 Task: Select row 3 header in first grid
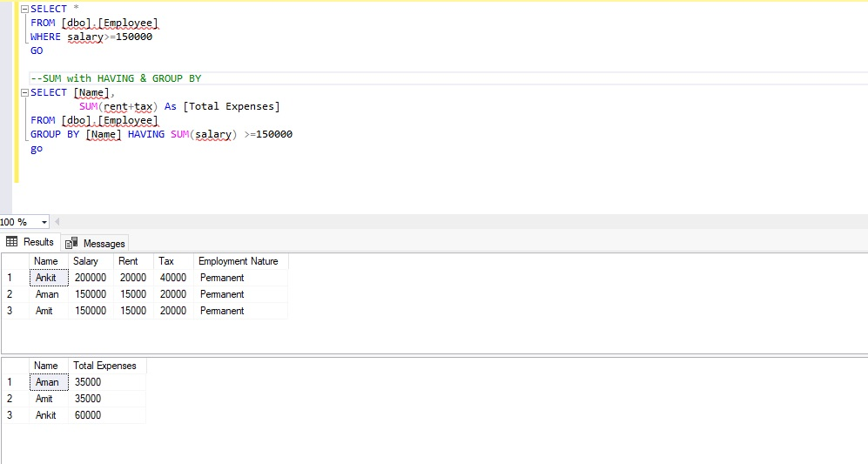point(15,311)
